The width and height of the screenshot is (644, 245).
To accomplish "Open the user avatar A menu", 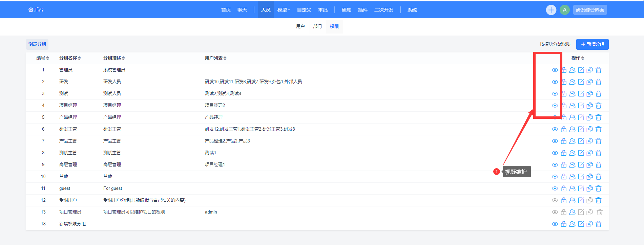I will (x=564, y=10).
